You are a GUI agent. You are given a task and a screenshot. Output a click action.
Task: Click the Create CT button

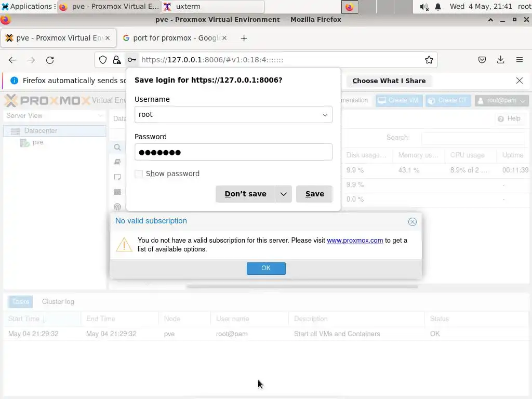(x=448, y=100)
